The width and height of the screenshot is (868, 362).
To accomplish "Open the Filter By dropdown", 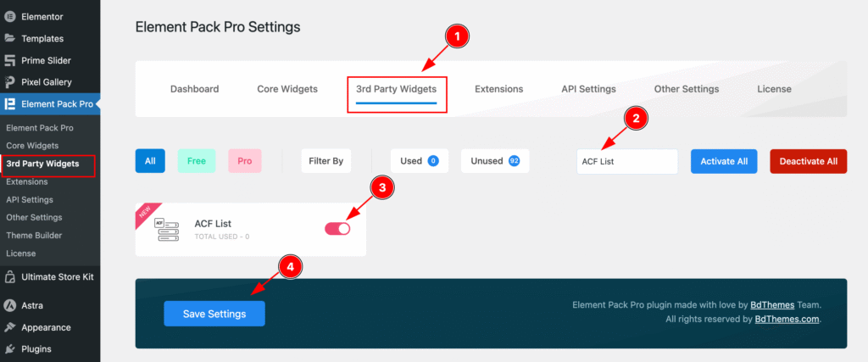I will (x=325, y=161).
